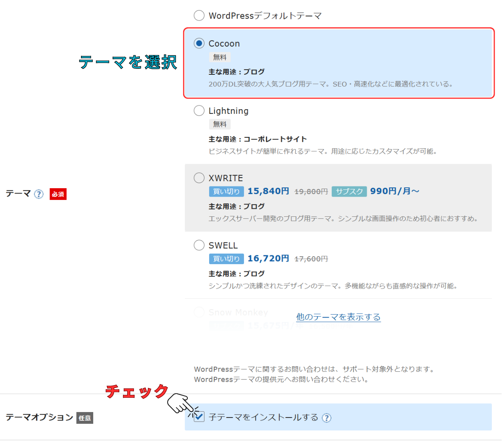Image resolution: width=504 pixels, height=441 pixels.
Task: Click the struck-through 19,800円 price
Action: [311, 192]
